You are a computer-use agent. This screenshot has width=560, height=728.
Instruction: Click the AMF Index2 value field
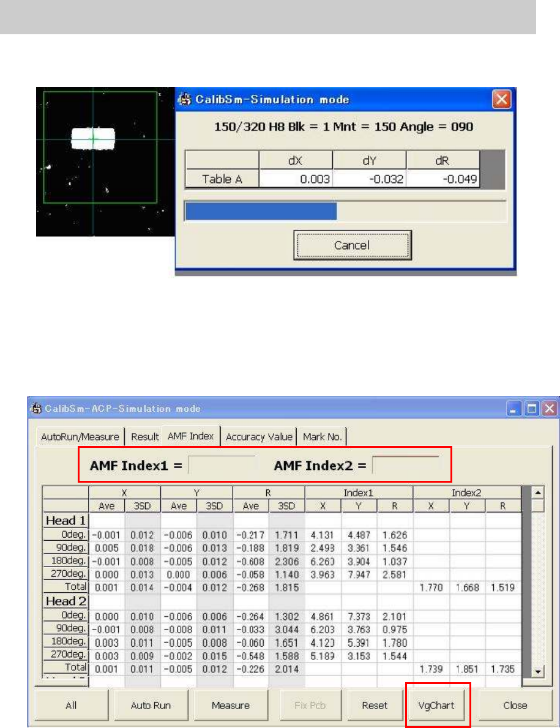406,466
